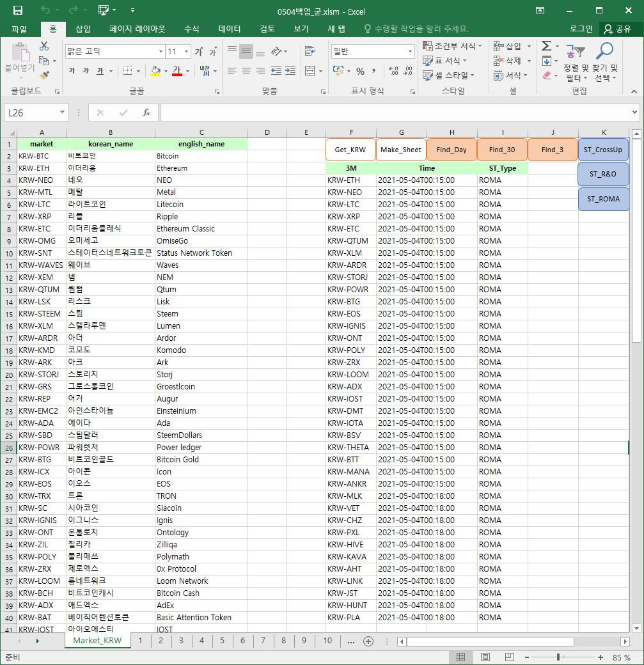Decrease indent in alignment group
The width and height of the screenshot is (644, 665).
pos(276,71)
